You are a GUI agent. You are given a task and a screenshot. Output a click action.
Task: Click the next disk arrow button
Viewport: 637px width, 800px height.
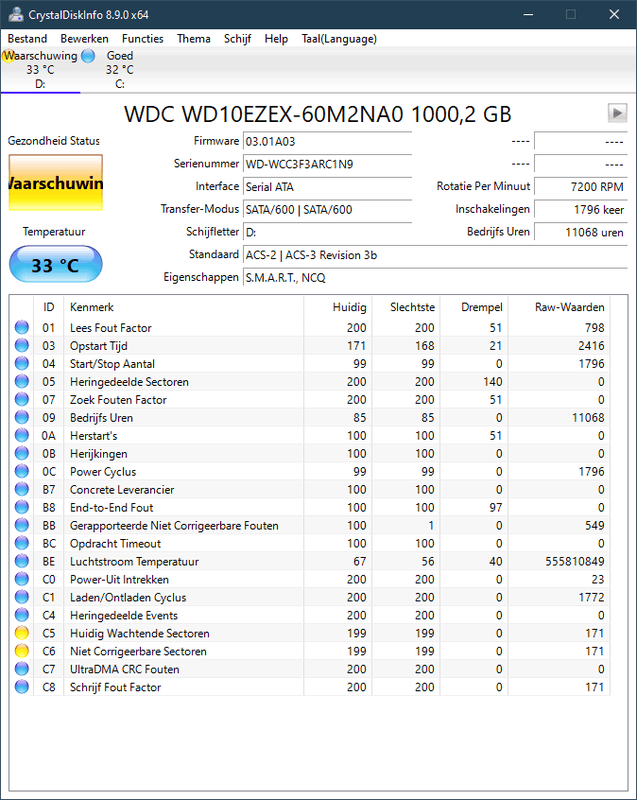click(617, 113)
